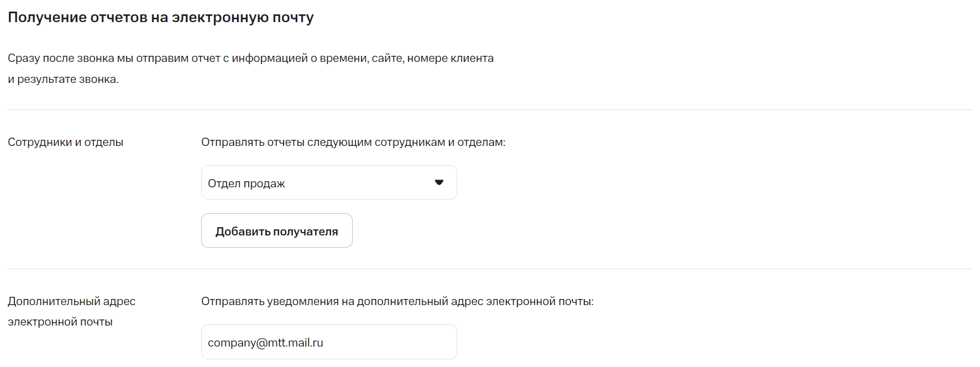This screenshot has height=367, width=980.
Task: Click the divider line below "Добавить получателя"
Action: (490, 269)
